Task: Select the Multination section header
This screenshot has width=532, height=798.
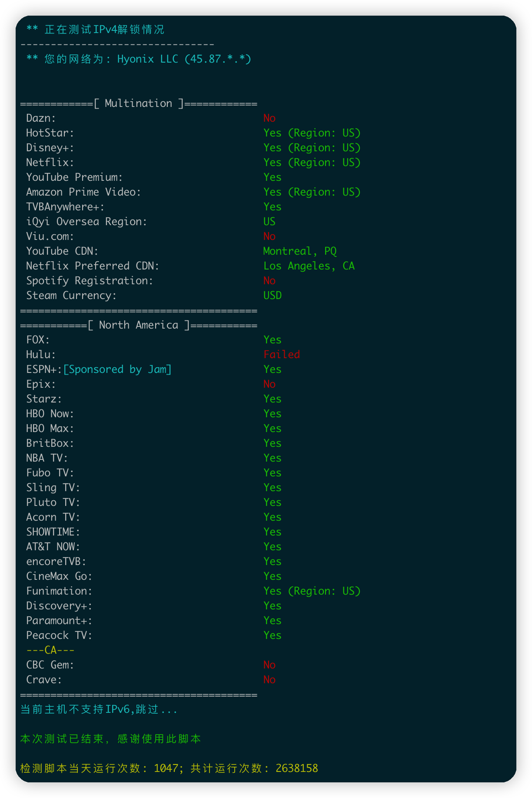Action: click(139, 103)
